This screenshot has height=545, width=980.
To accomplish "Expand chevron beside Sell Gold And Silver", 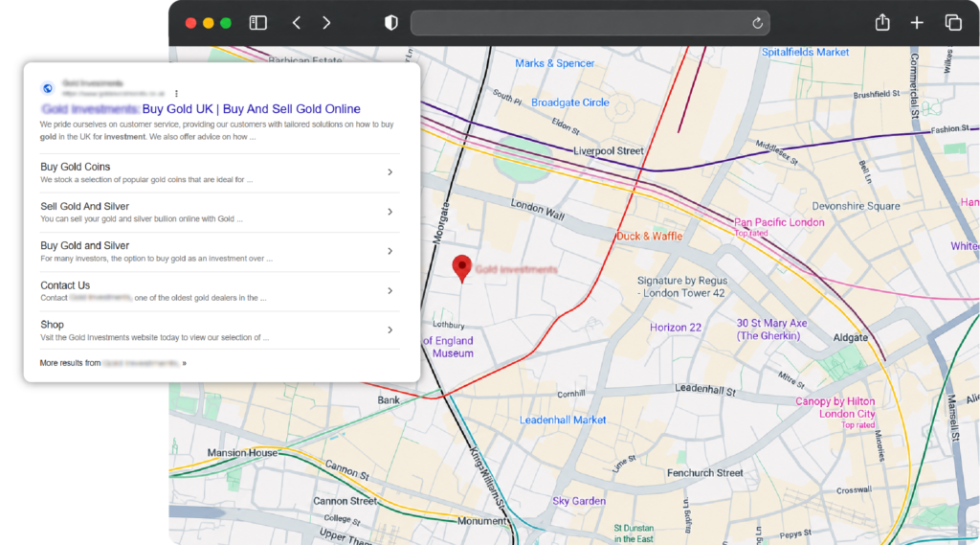I will click(390, 212).
